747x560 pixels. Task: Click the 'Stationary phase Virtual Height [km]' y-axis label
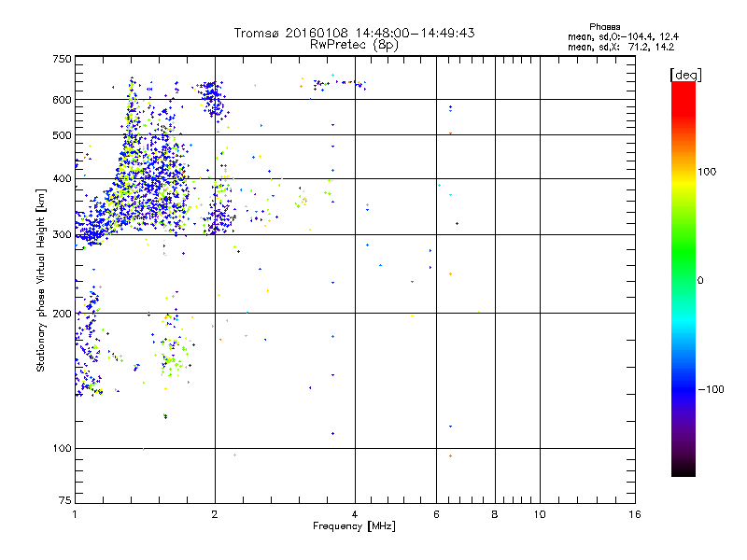pyautogui.click(x=41, y=281)
